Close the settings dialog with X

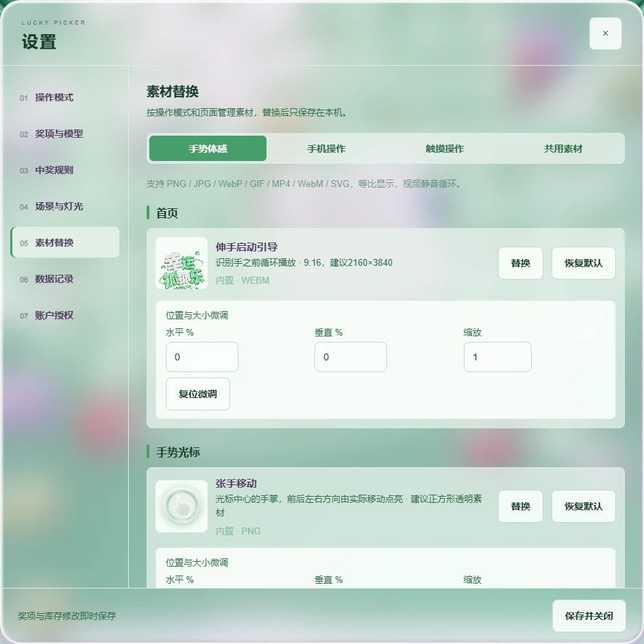coord(605,34)
